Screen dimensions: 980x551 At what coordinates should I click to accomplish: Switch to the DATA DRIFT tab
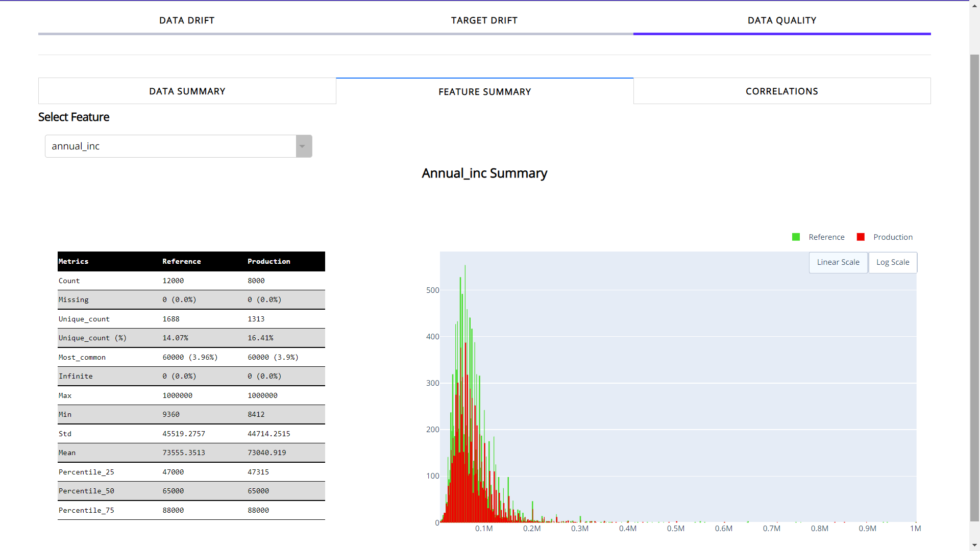tap(187, 20)
